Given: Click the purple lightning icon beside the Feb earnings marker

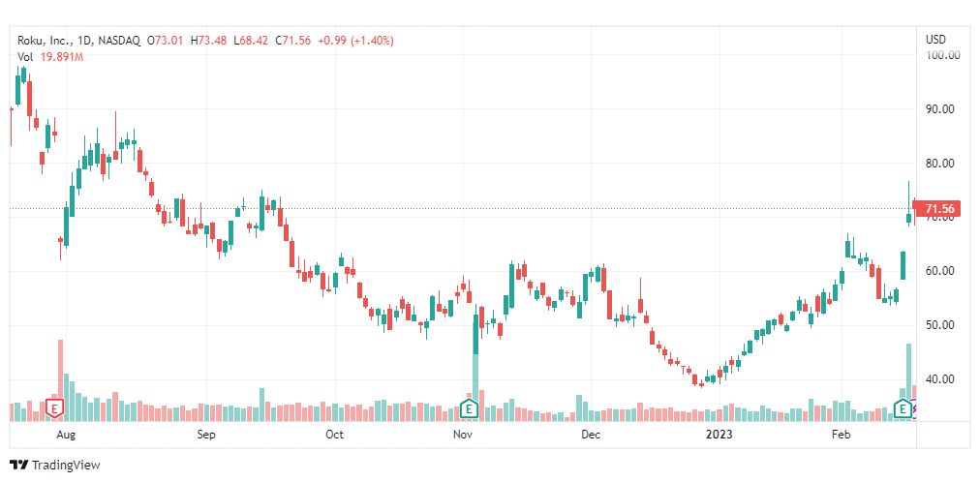Looking at the screenshot, I should (x=914, y=410).
